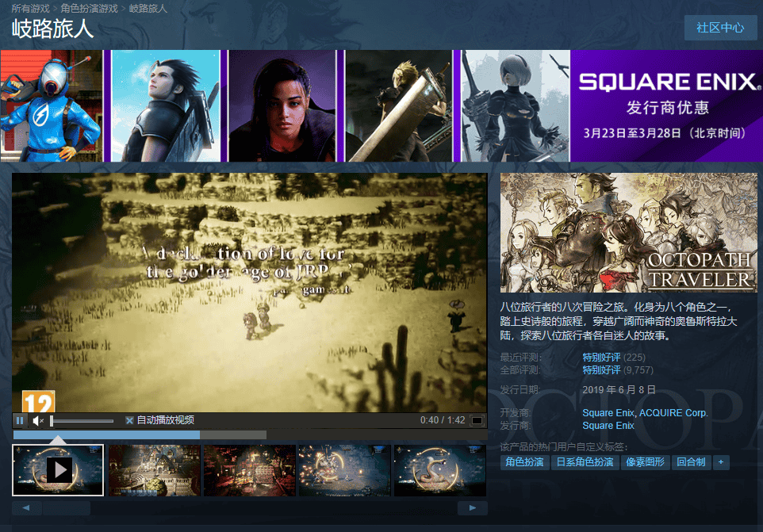The height and width of the screenshot is (532, 763).
Task: Go to 所有游戏 in the breadcrumb
Action: (x=31, y=9)
